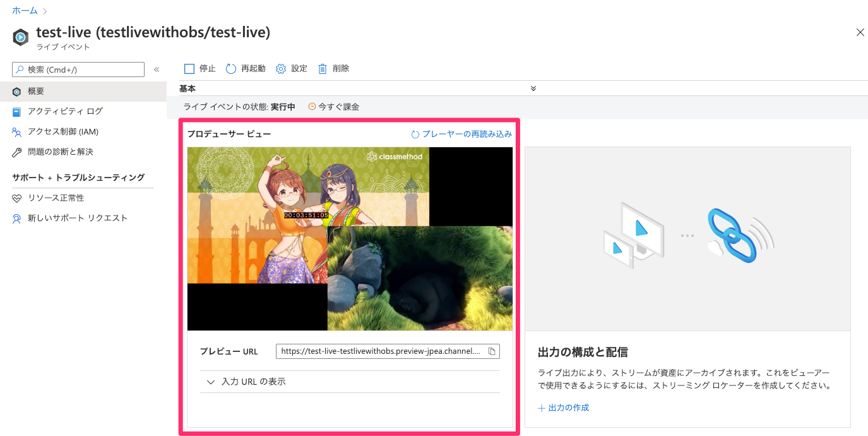Select 概要 in the sidebar

[x=83, y=92]
